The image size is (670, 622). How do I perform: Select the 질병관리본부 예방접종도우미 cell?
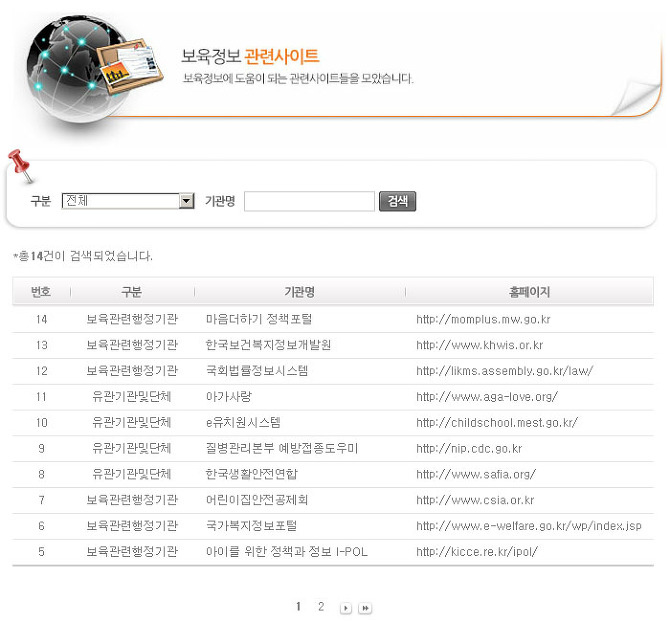(282, 448)
